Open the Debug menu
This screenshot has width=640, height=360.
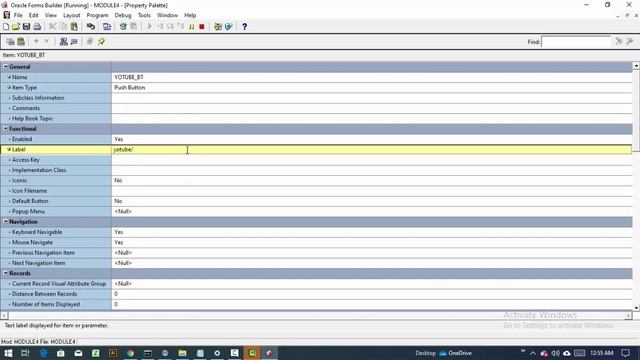point(122,15)
